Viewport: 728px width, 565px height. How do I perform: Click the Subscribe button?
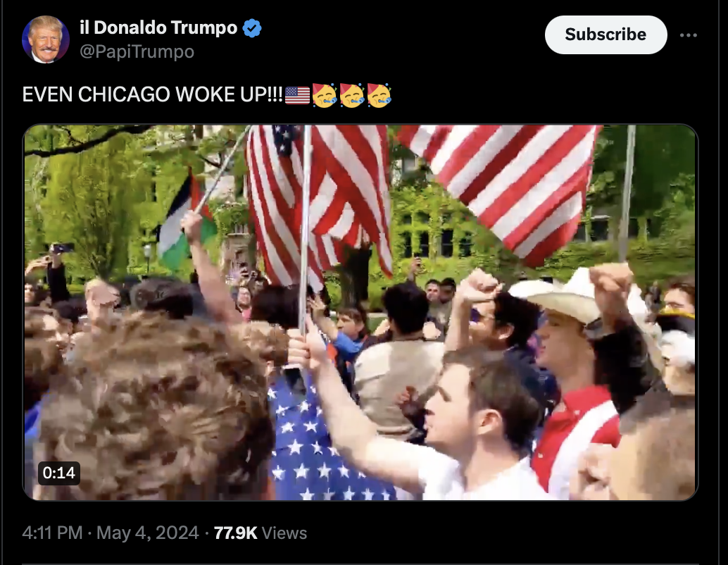point(605,35)
